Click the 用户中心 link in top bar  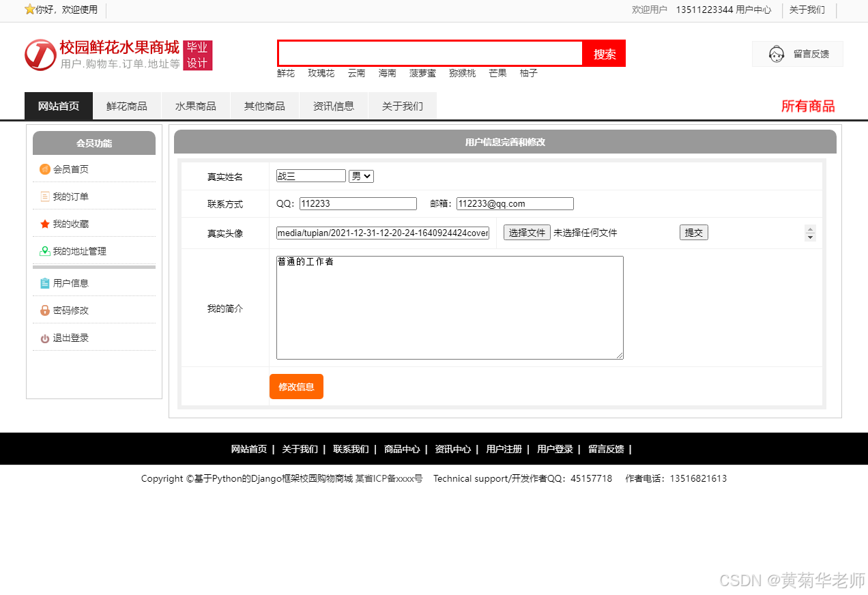coord(753,10)
